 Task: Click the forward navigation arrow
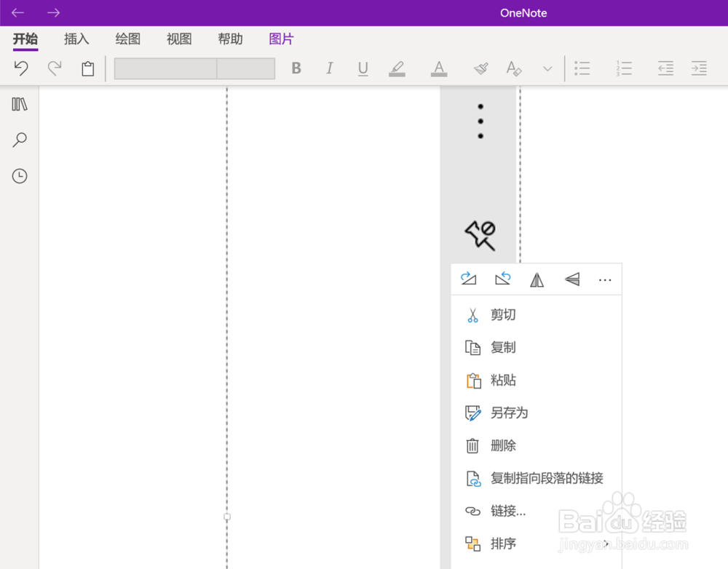coord(53,13)
